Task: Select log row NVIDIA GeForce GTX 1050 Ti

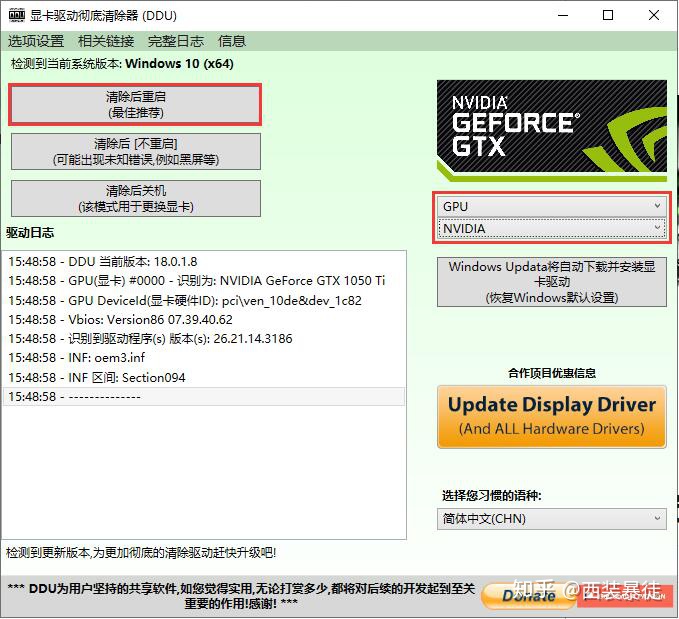Action: (x=204, y=281)
